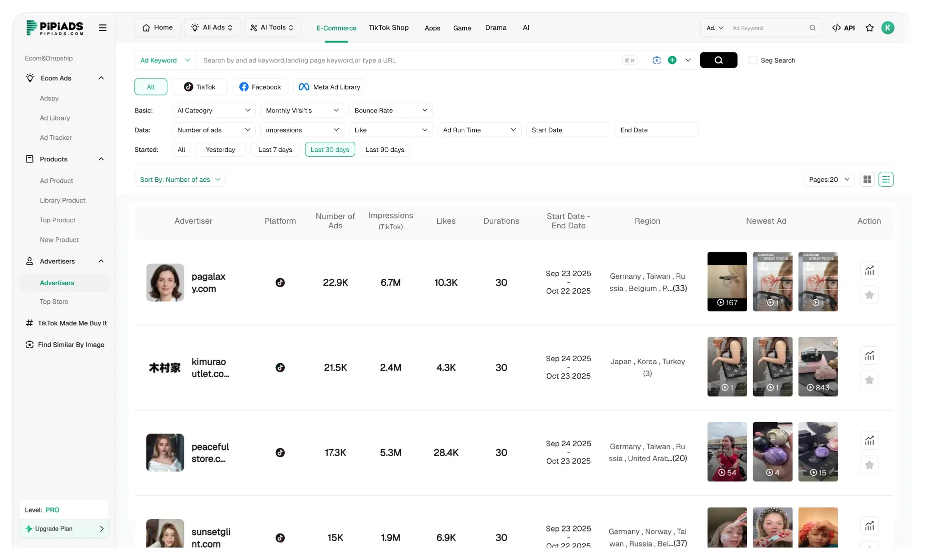Open the Drama section in the top menu
This screenshot has height=560, width=925.
[496, 28]
